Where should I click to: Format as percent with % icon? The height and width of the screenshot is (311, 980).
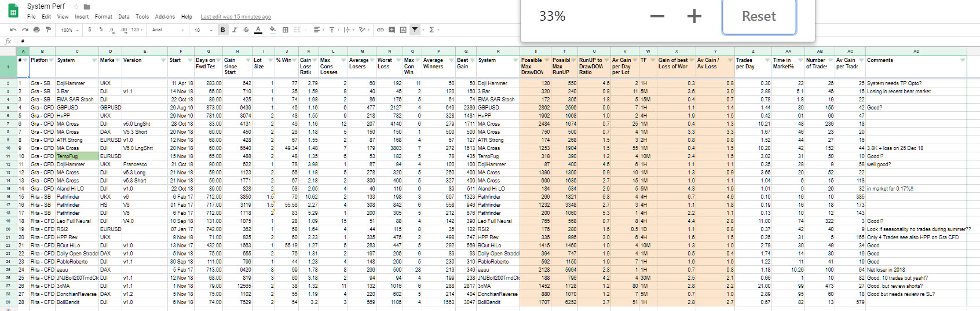(x=101, y=30)
